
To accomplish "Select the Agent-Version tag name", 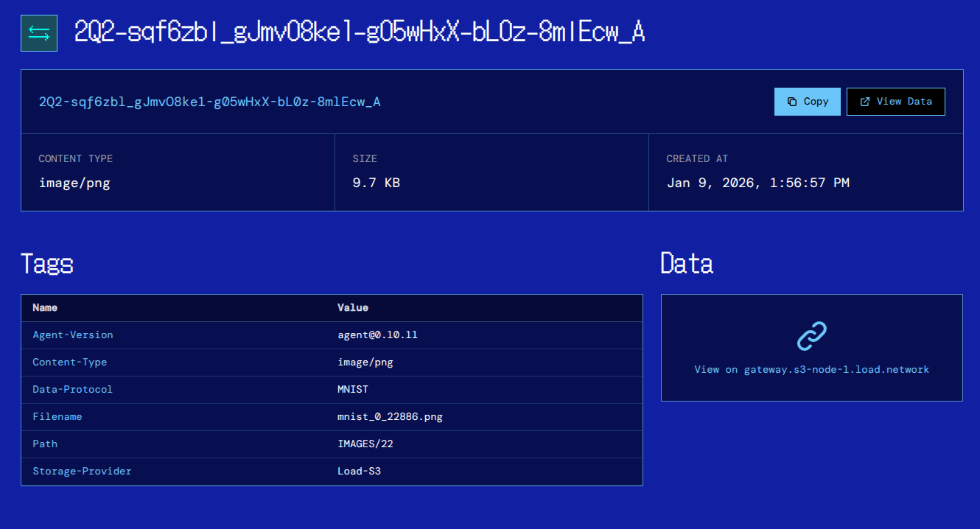I will click(73, 334).
